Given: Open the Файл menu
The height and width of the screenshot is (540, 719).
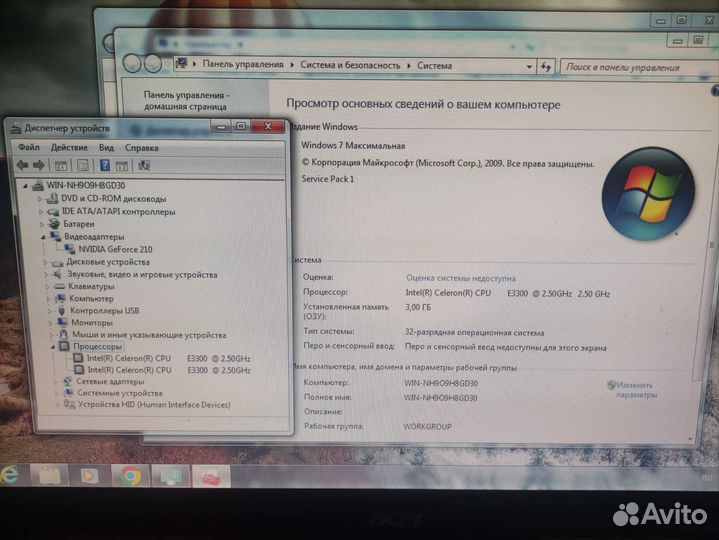Looking at the screenshot, I should pyautogui.click(x=29, y=148).
